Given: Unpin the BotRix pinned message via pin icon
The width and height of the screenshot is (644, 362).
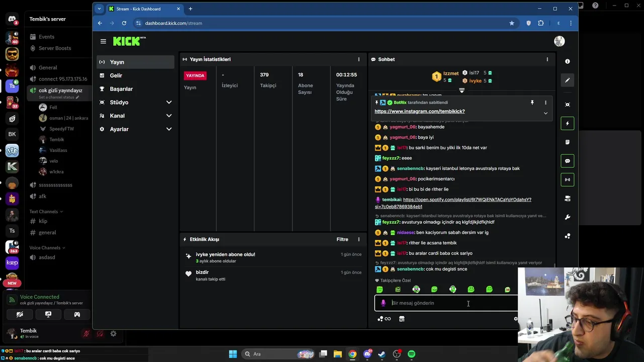Looking at the screenshot, I should pyautogui.click(x=532, y=103).
